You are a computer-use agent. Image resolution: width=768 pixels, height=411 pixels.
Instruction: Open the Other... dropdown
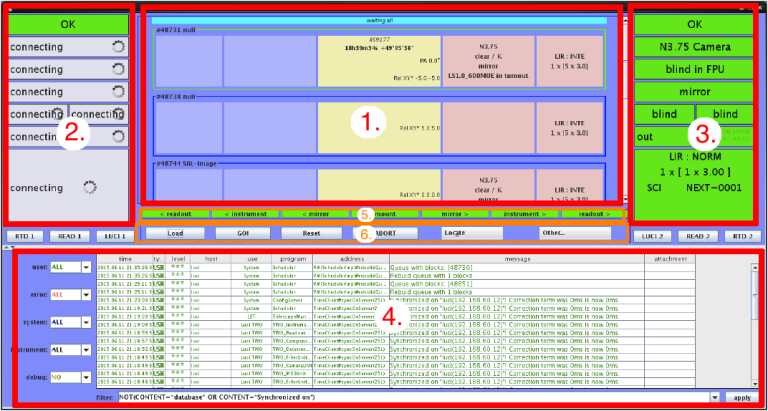(x=576, y=233)
